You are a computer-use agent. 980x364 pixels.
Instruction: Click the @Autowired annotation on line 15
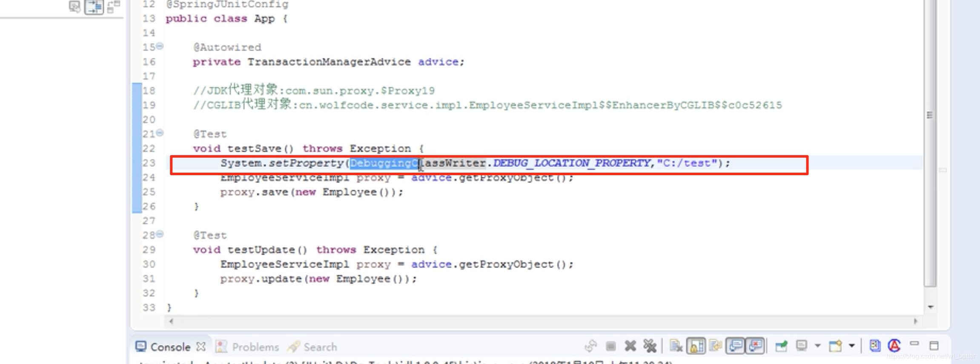(x=227, y=48)
